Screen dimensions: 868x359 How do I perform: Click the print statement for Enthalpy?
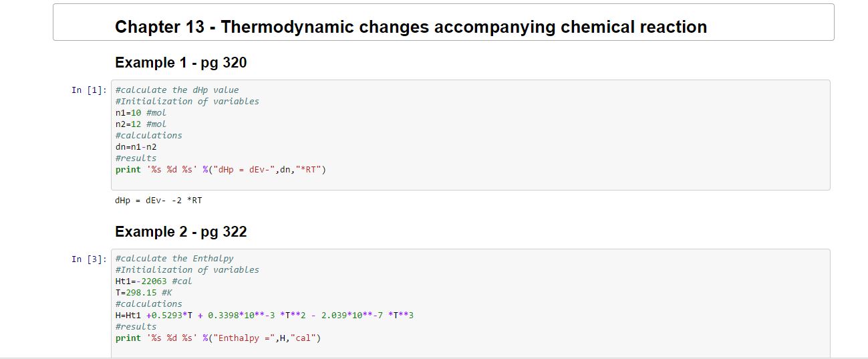[218, 338]
